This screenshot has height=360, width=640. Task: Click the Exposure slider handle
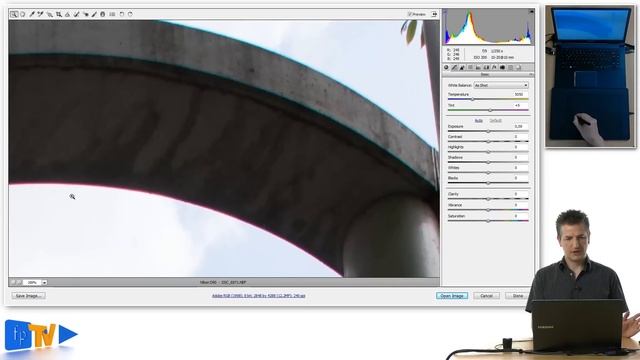488,131
